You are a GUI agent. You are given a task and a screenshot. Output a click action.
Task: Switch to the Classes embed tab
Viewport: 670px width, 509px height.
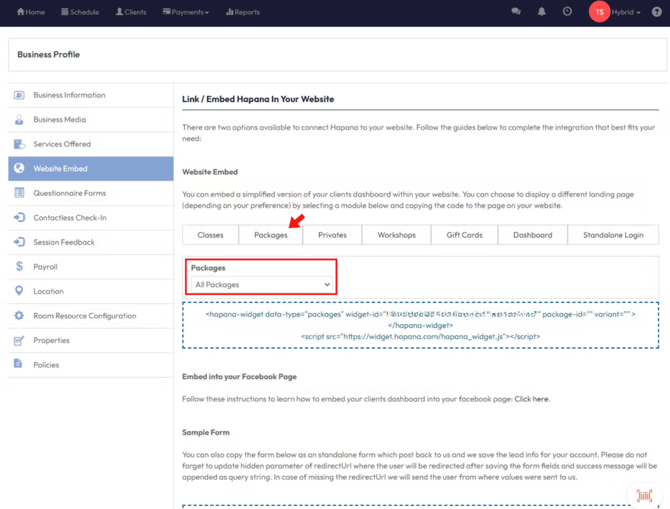(210, 235)
